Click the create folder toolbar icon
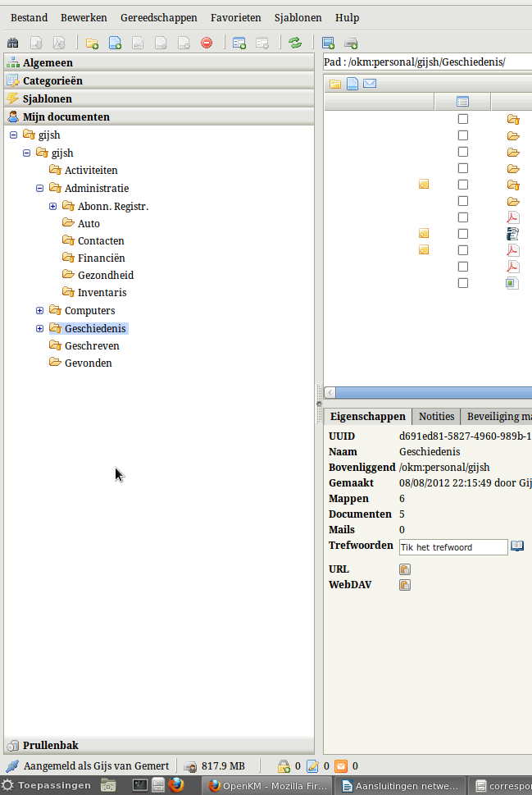The image size is (532, 795). (x=92, y=43)
